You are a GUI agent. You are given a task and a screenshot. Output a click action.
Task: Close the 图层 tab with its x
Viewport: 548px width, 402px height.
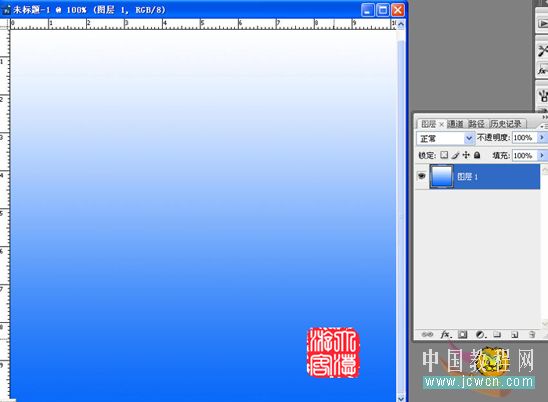point(441,124)
